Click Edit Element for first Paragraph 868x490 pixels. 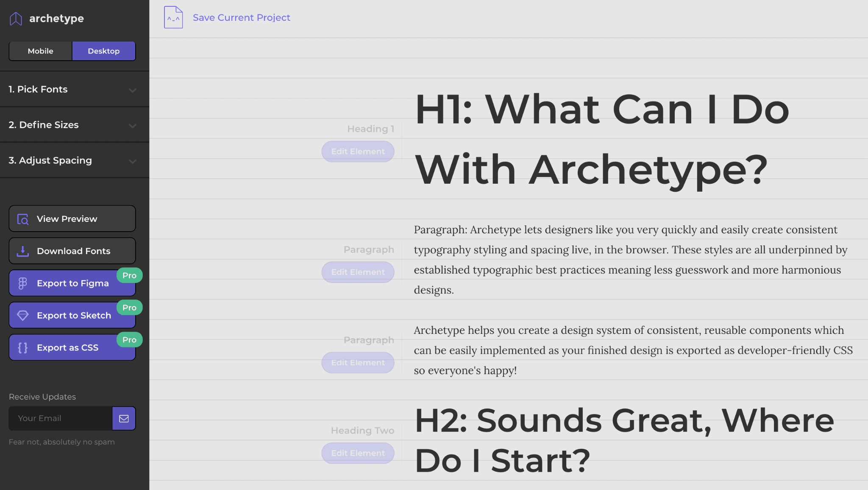click(x=358, y=272)
